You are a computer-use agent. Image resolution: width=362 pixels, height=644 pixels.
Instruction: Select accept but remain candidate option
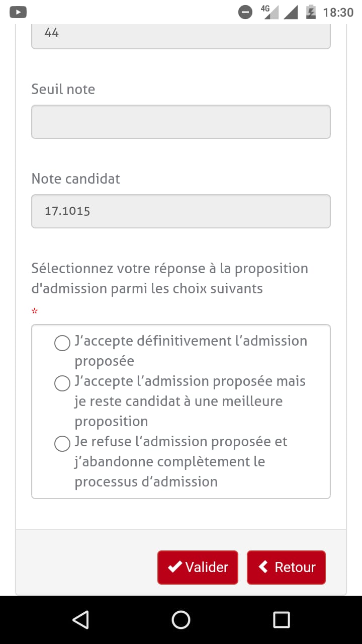click(62, 383)
